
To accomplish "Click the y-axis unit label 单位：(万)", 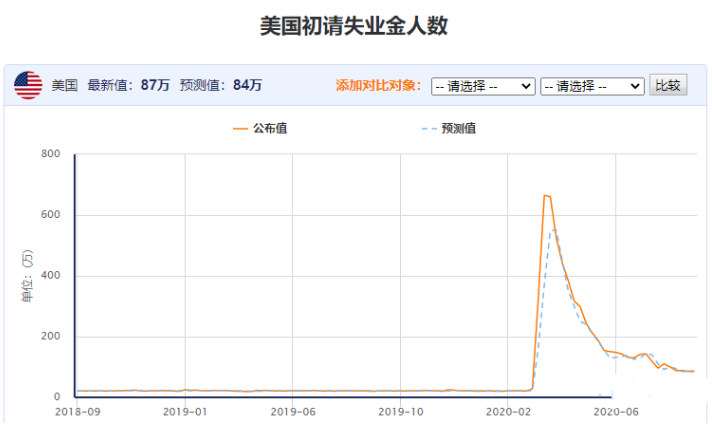I will point(27,276).
